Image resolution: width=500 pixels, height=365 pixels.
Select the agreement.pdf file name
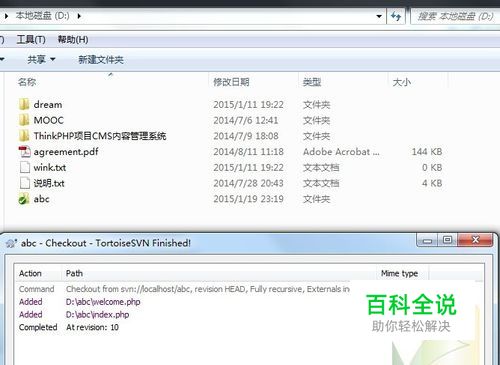[x=66, y=152]
